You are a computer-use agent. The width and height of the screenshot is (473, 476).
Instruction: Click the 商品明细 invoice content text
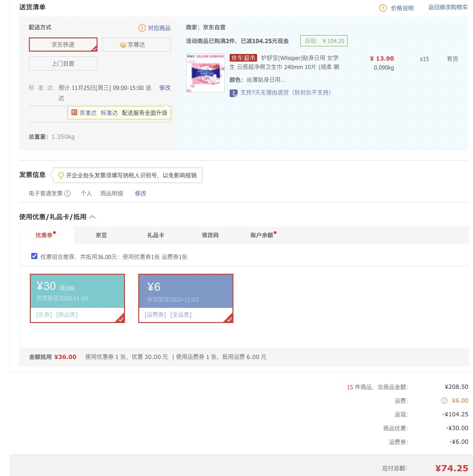point(112,193)
